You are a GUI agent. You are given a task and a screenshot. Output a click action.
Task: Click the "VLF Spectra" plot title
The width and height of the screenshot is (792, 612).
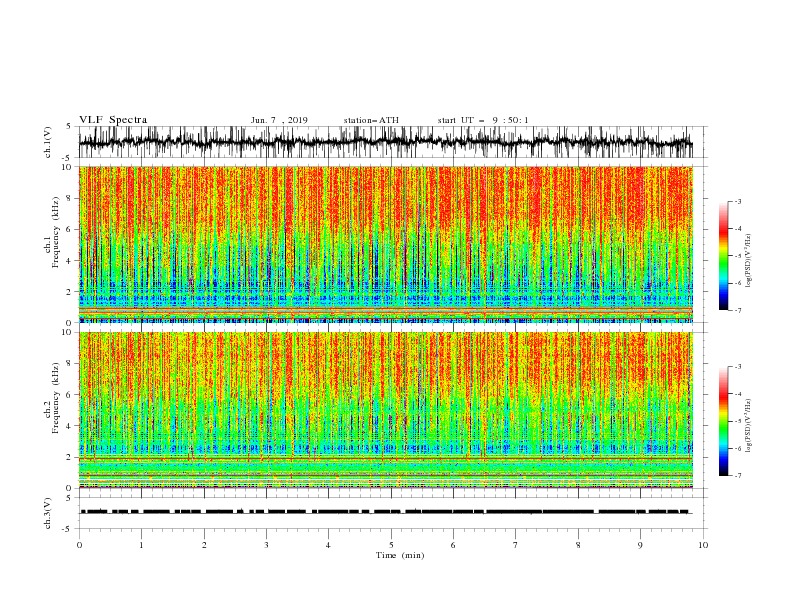point(113,120)
